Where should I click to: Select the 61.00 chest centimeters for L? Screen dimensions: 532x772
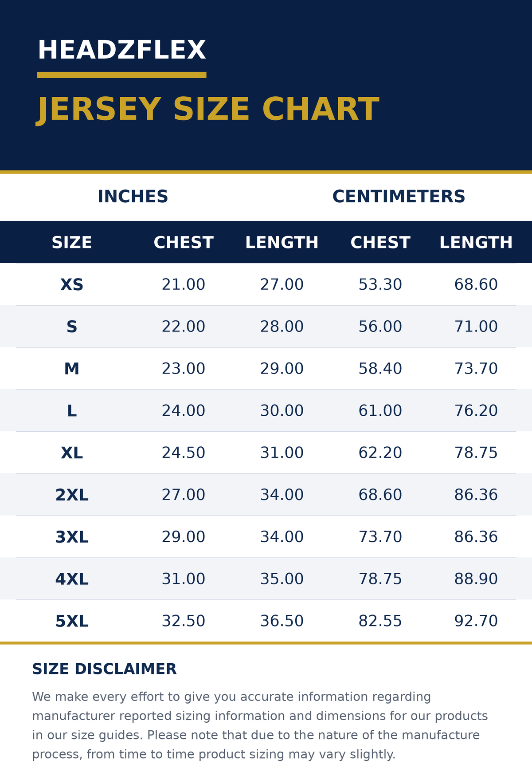pos(380,411)
